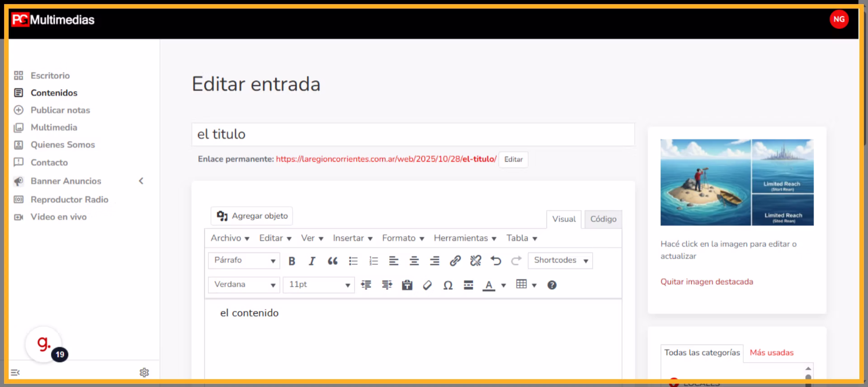The height and width of the screenshot is (387, 868).
Task: Click the undo arrow icon
Action: pos(496,261)
